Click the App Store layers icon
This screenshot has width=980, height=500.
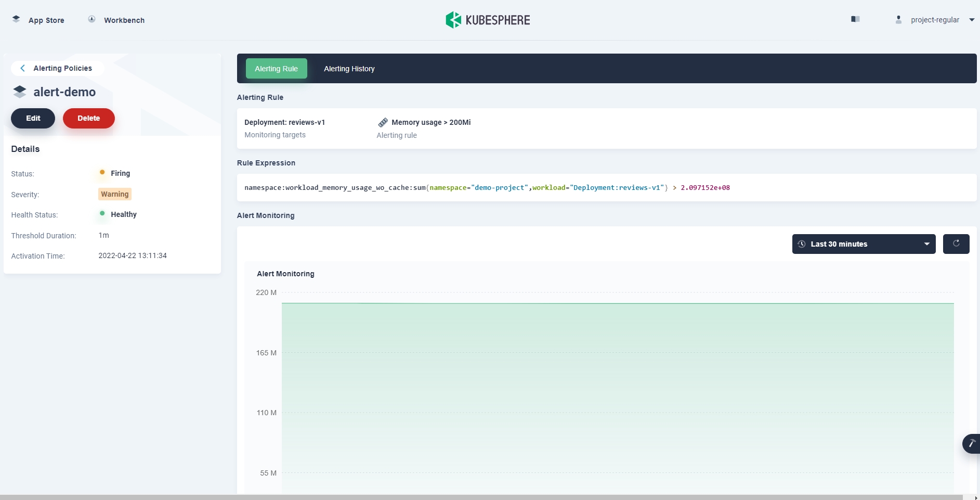click(x=16, y=19)
